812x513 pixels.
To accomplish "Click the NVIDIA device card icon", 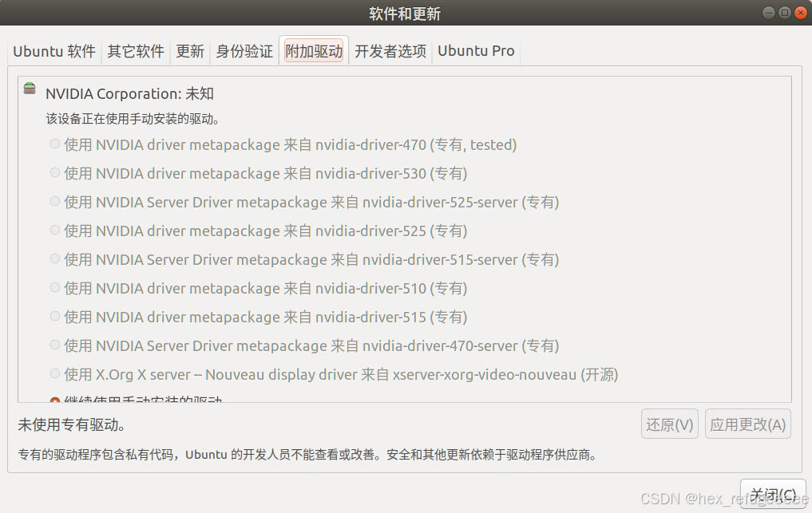I will [30, 89].
